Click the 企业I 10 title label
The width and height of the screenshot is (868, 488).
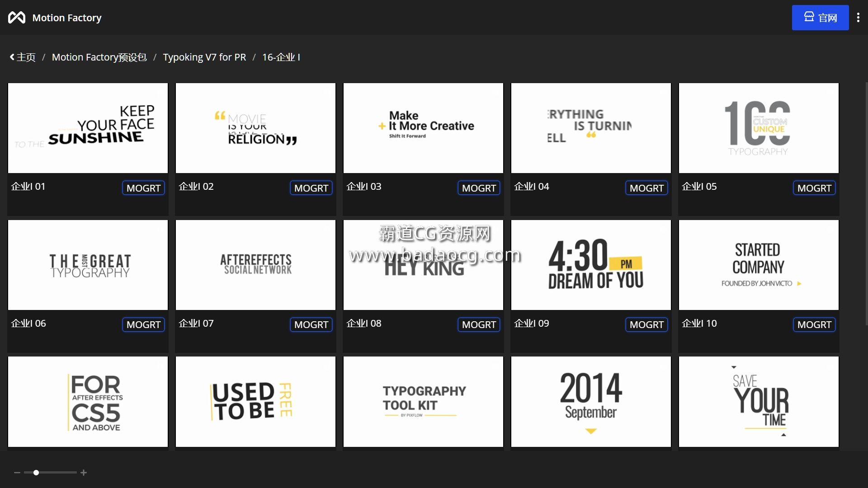699,323
